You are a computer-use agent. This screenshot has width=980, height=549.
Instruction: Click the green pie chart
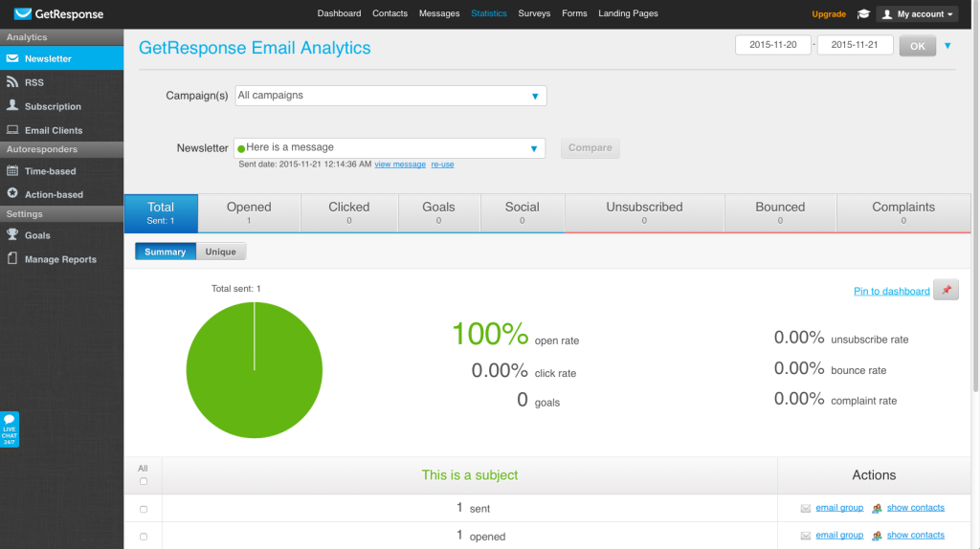pos(255,370)
